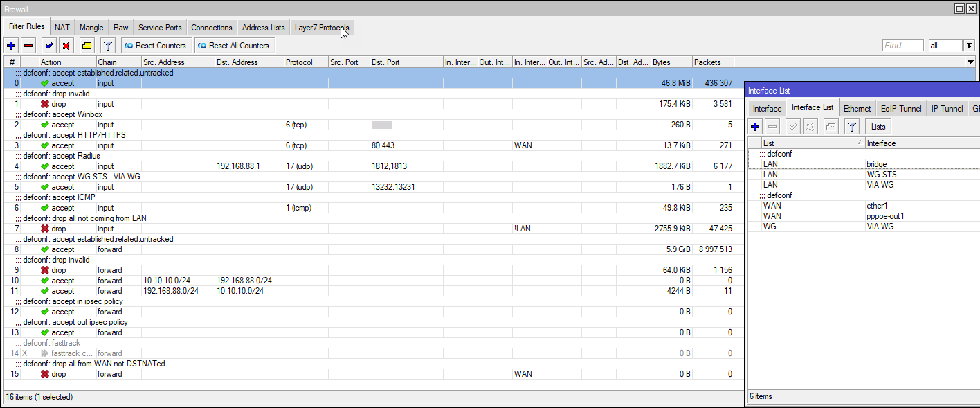The width and height of the screenshot is (980, 408).
Task: Sort by Protocol column header
Action: [306, 62]
